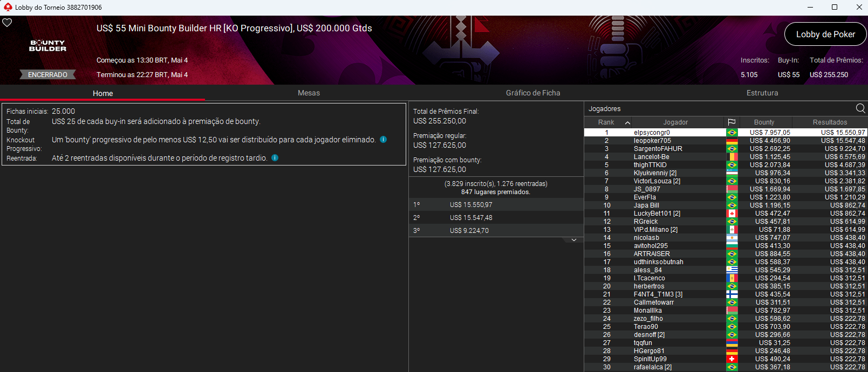
Task: Open the Estrutura tab
Action: pyautogui.click(x=762, y=93)
